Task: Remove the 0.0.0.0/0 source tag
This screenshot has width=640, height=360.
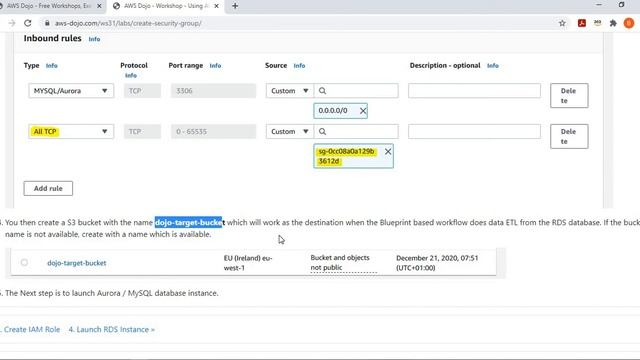Action: pyautogui.click(x=363, y=111)
